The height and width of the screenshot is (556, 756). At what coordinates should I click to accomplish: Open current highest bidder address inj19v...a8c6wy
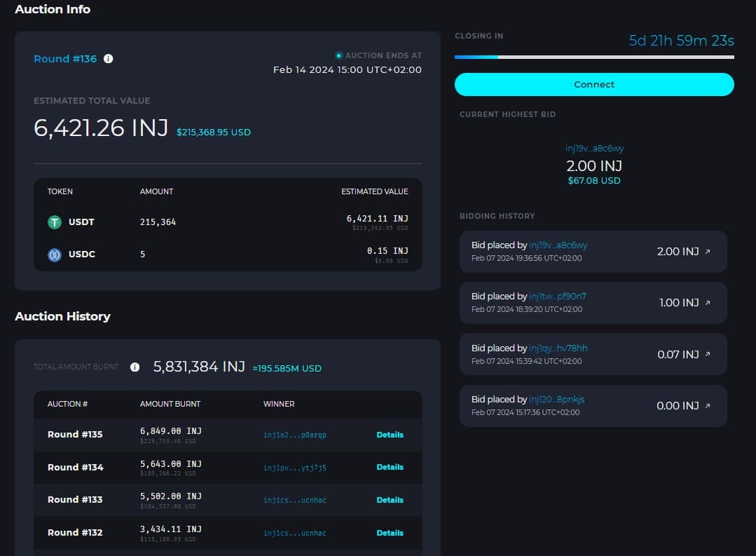tap(594, 149)
